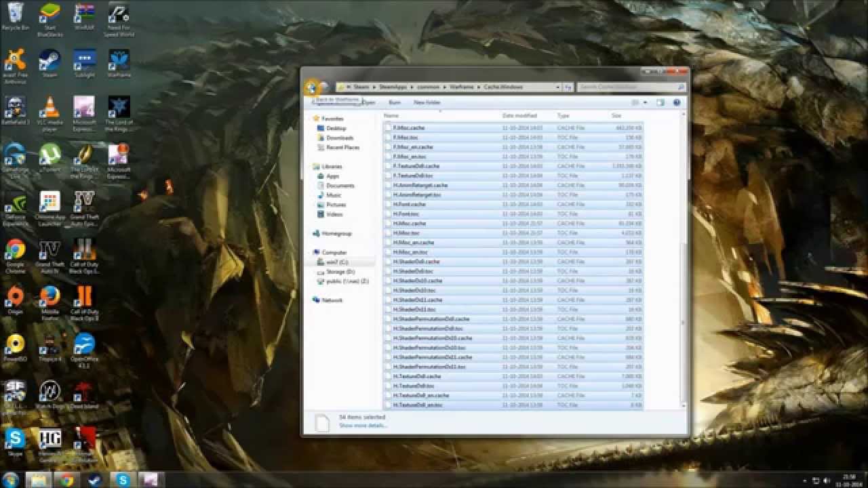
Task: Select Computer in the navigation pane
Action: pyautogui.click(x=334, y=253)
